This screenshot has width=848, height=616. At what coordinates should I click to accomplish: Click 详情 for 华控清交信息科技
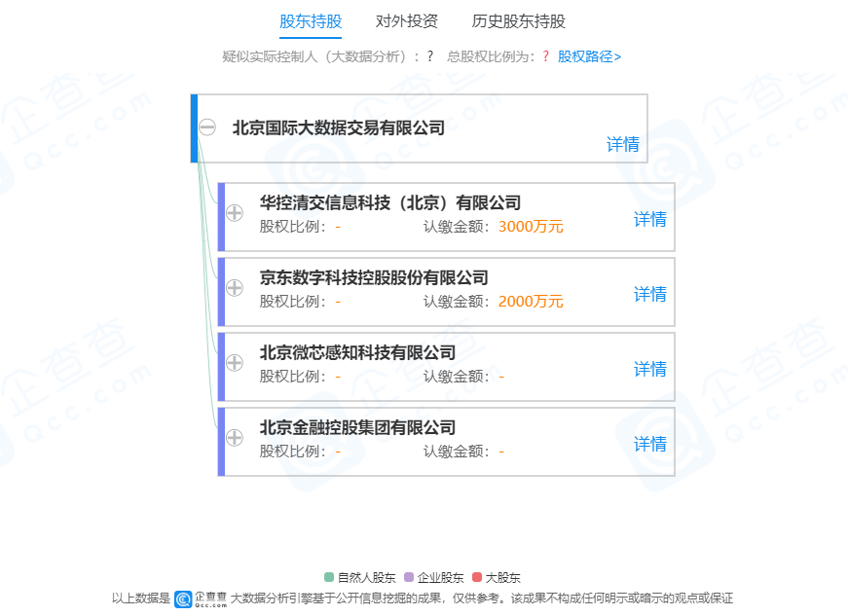click(x=649, y=220)
